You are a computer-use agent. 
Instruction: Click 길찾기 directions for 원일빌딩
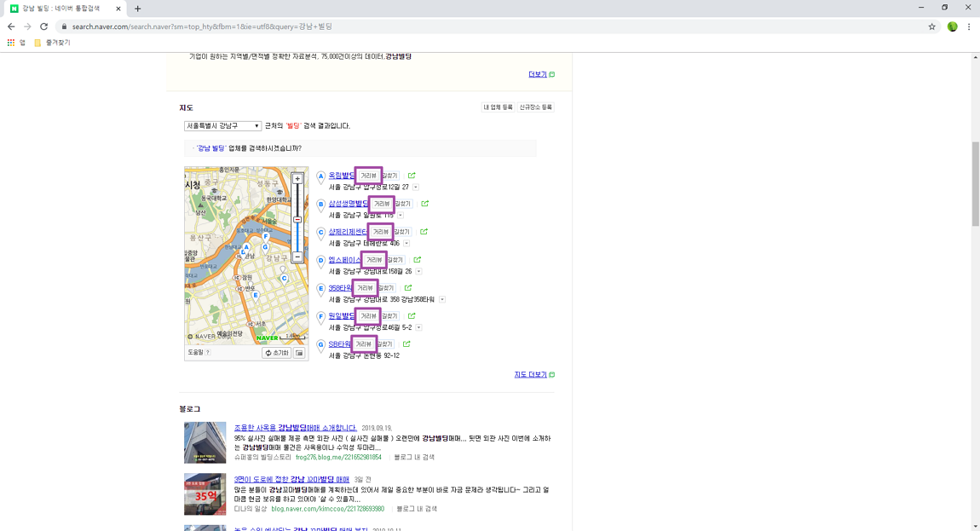point(390,316)
